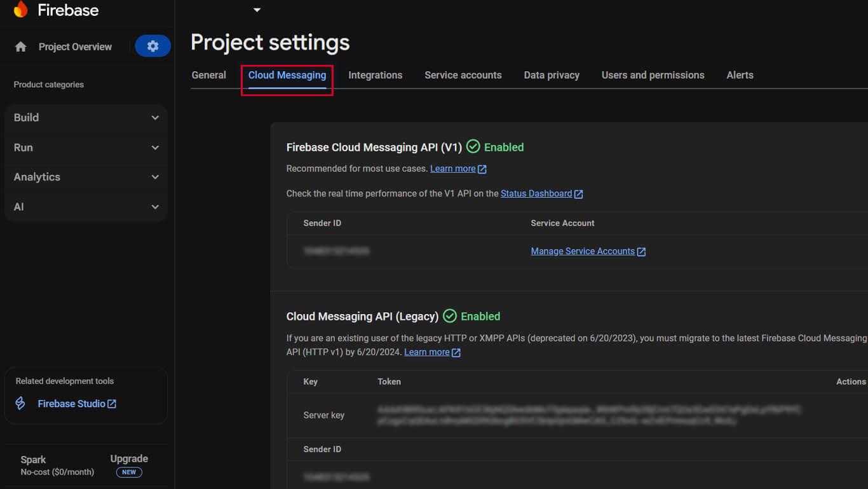Screen dimensions: 868x489
Task: Switch to the General tab
Action: (208, 75)
